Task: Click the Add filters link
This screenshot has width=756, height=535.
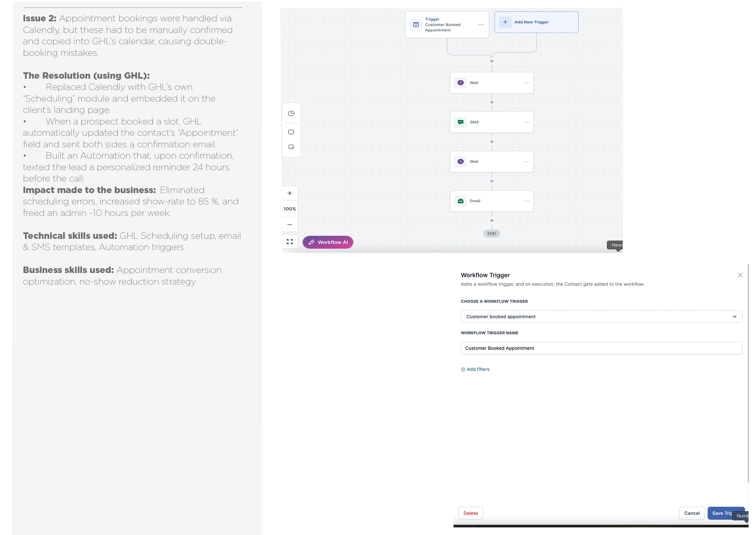Action: pos(475,369)
